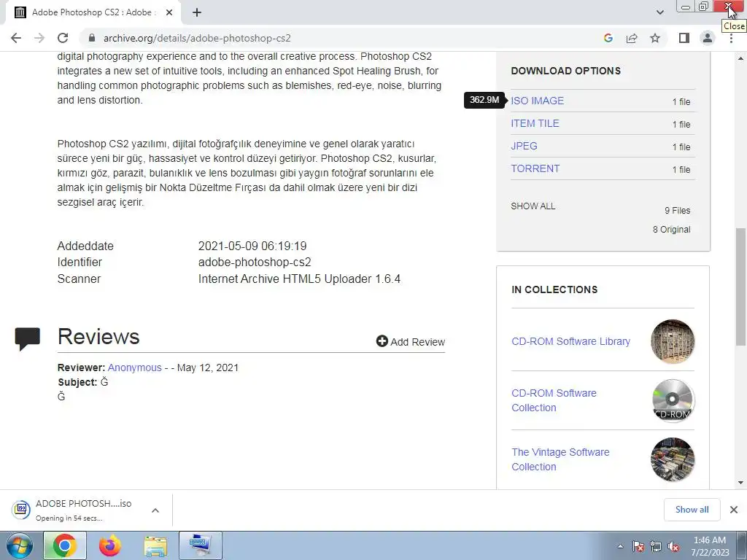Open CD-ROM Software Collection link
This screenshot has height=560, width=747.
coord(554,400)
